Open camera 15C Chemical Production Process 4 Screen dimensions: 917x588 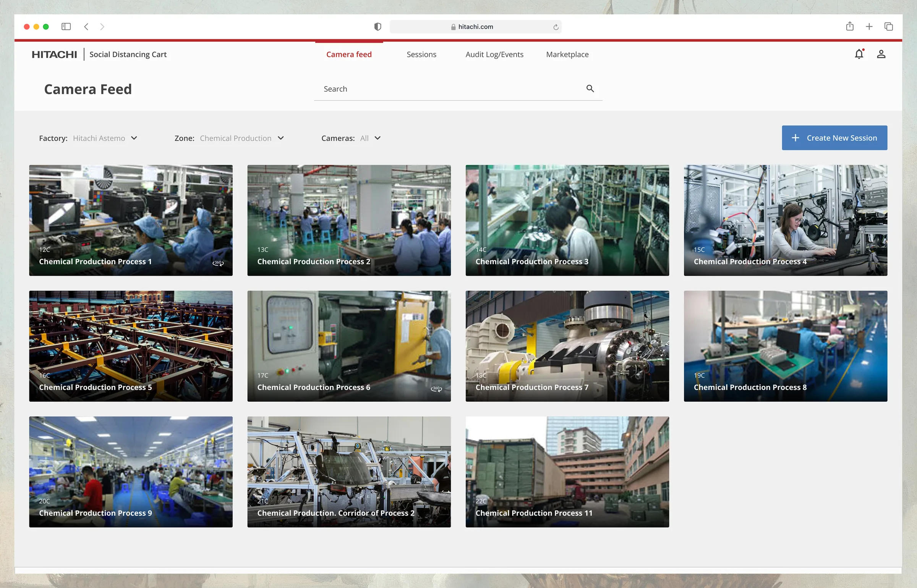point(786,220)
